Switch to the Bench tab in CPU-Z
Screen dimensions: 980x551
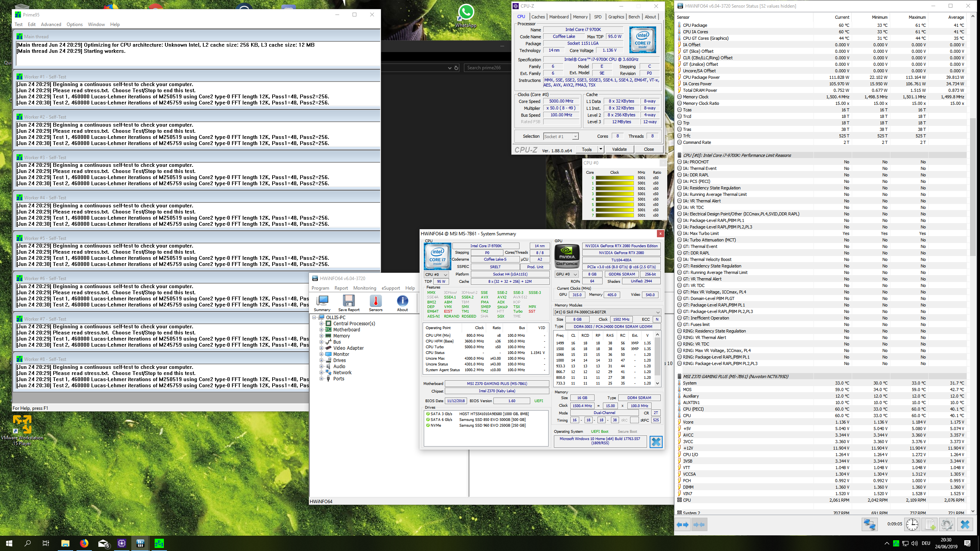coord(634,17)
